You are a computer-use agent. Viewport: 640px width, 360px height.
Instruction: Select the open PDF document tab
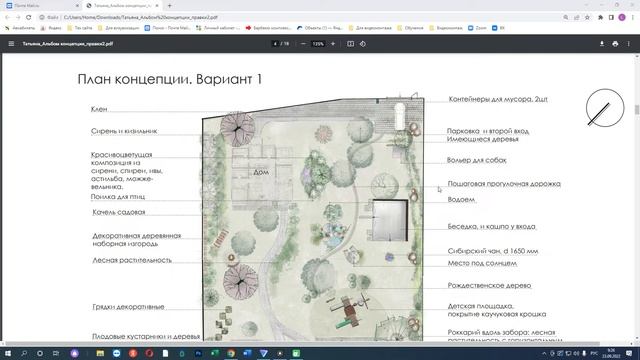tap(122, 6)
